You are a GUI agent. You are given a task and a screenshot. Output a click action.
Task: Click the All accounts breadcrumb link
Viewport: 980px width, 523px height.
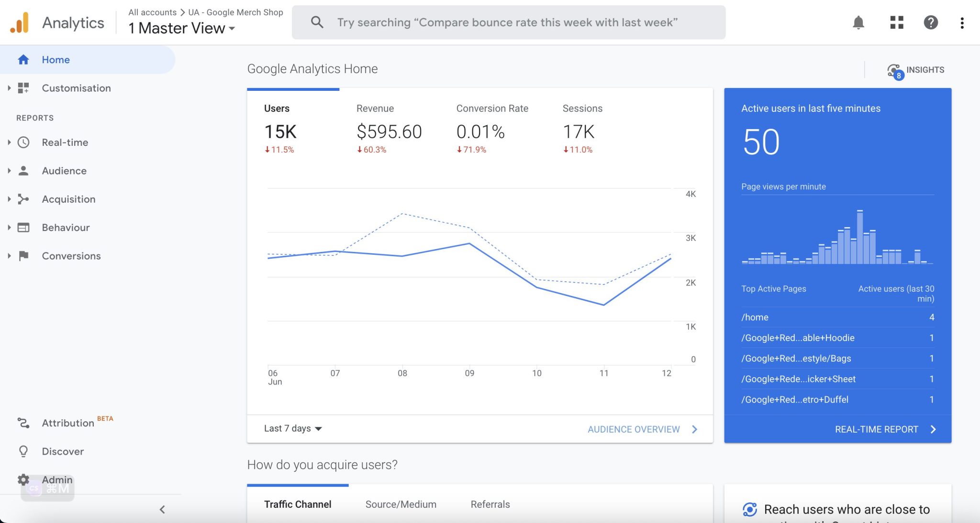pyautogui.click(x=152, y=12)
